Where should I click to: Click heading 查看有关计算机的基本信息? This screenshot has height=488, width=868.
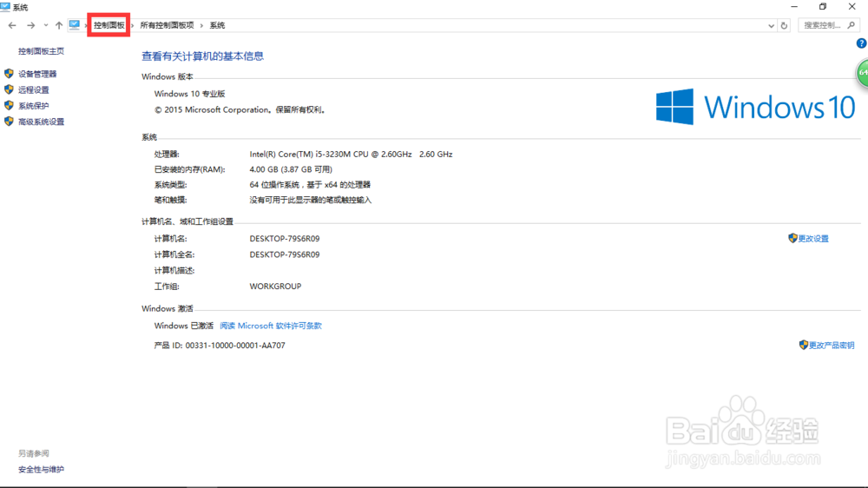coord(202,56)
